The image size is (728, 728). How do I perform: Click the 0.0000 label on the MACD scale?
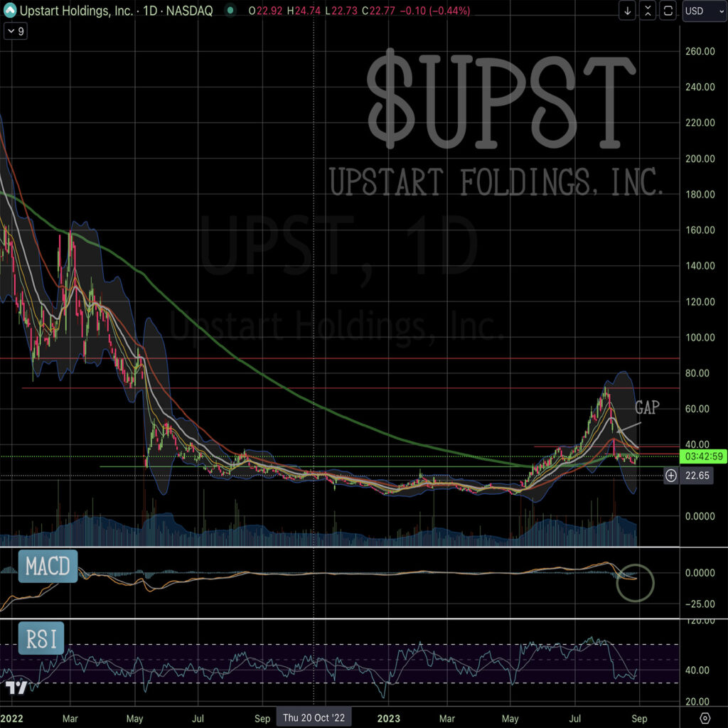pos(700,573)
